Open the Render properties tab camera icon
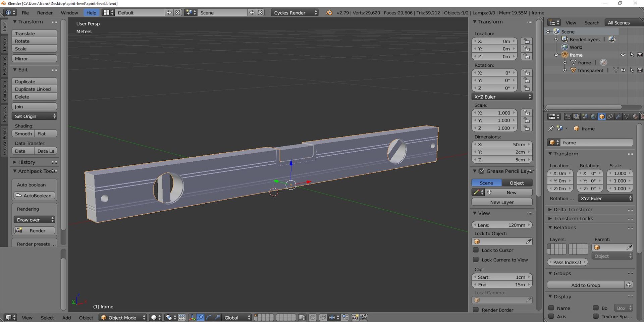Screen dimensions: 644x322 point(568,116)
